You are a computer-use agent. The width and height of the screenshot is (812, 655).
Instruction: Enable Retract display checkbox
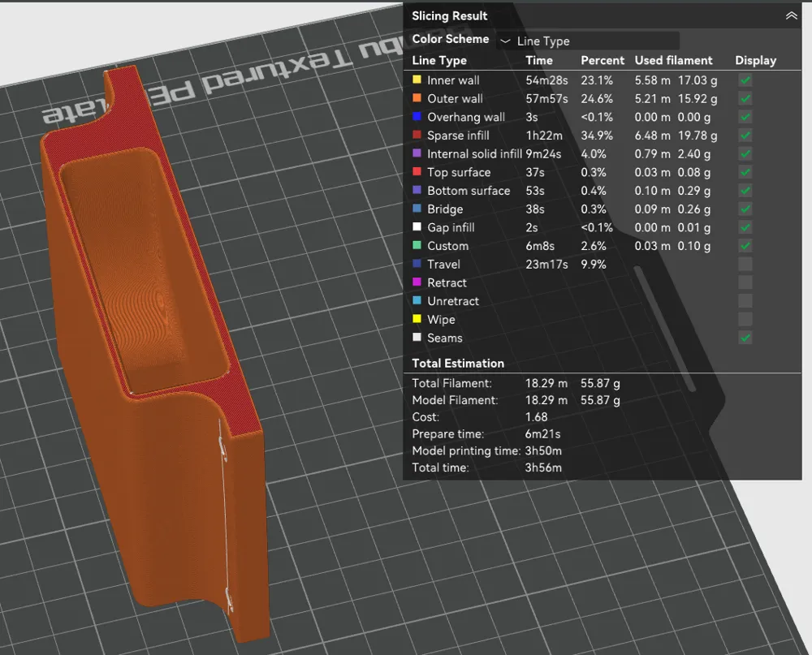pos(745,282)
